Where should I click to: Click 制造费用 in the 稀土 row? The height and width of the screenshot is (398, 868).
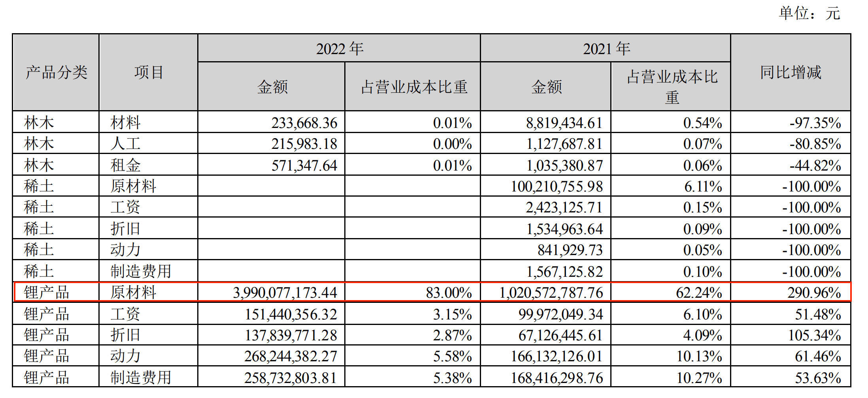(141, 272)
